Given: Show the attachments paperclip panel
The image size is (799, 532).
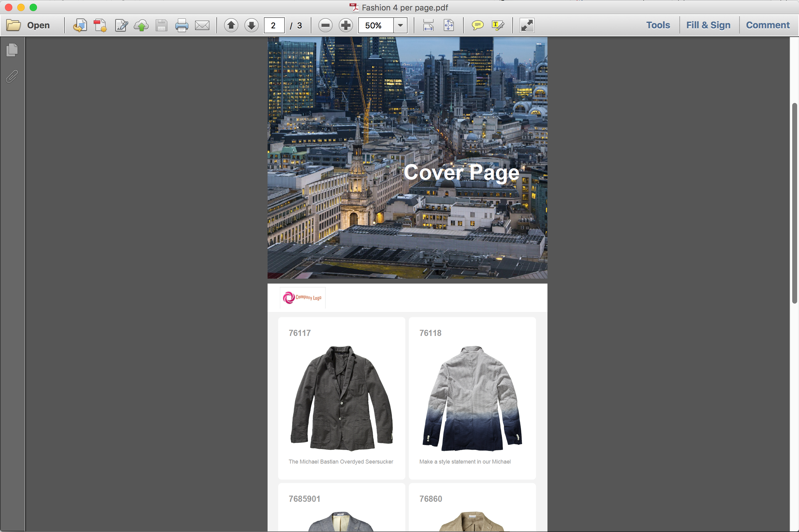Looking at the screenshot, I should 12,76.
